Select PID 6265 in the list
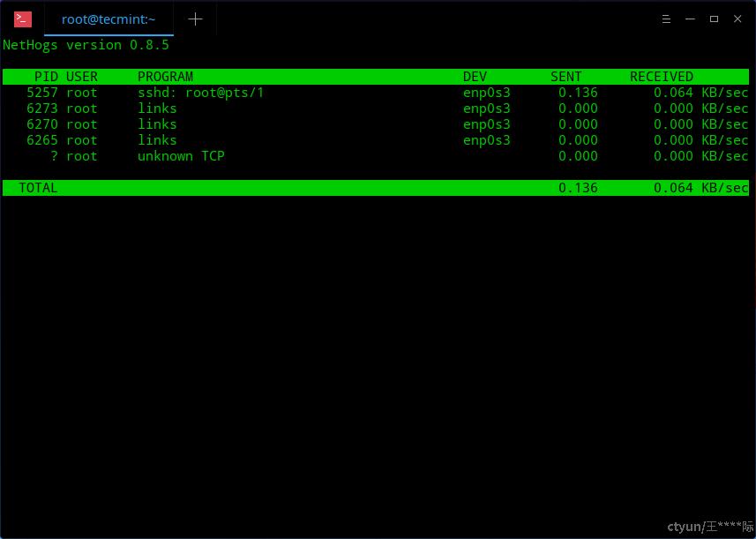This screenshot has width=756, height=539. point(42,140)
